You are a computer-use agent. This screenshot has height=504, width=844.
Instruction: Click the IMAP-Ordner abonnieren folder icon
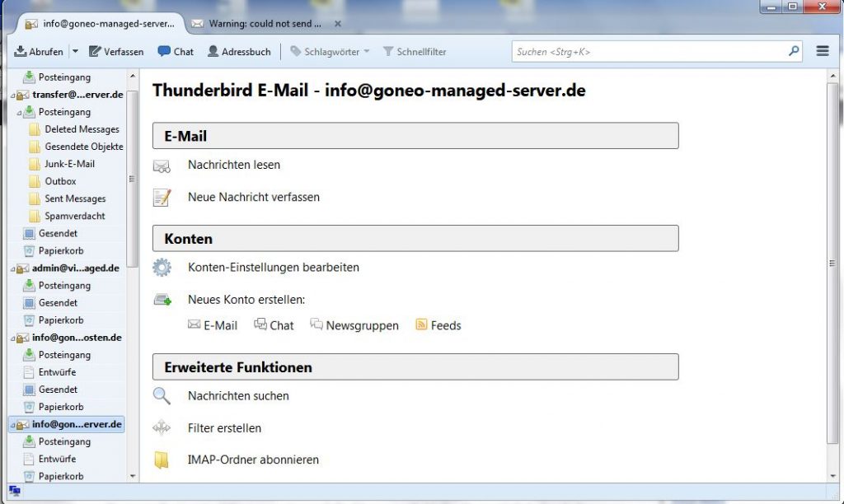[x=162, y=460]
